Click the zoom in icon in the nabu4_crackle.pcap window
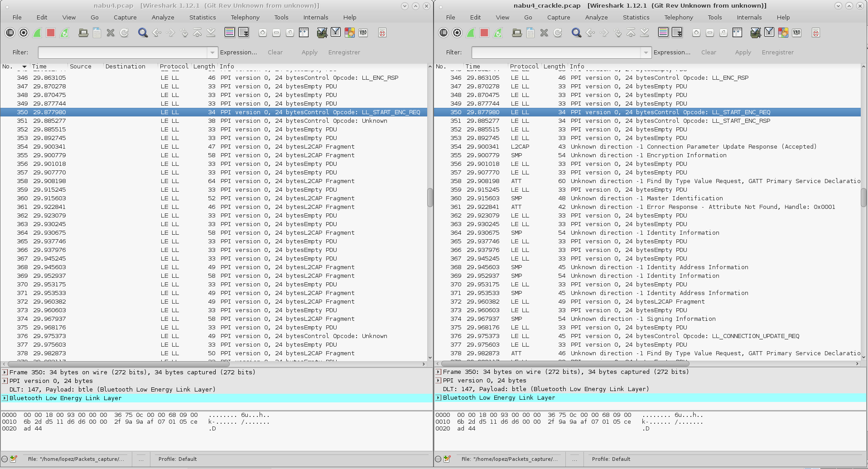 (x=696, y=33)
